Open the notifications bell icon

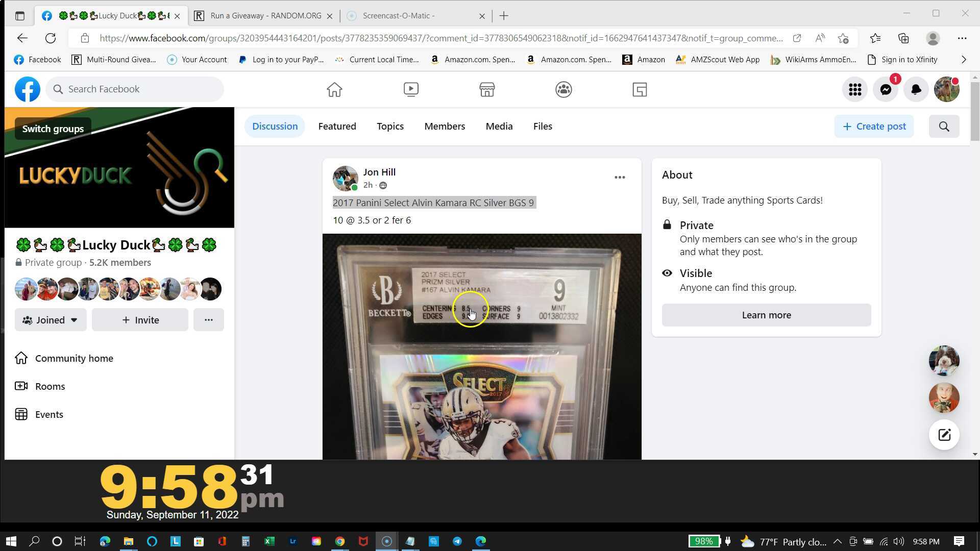pos(916,90)
